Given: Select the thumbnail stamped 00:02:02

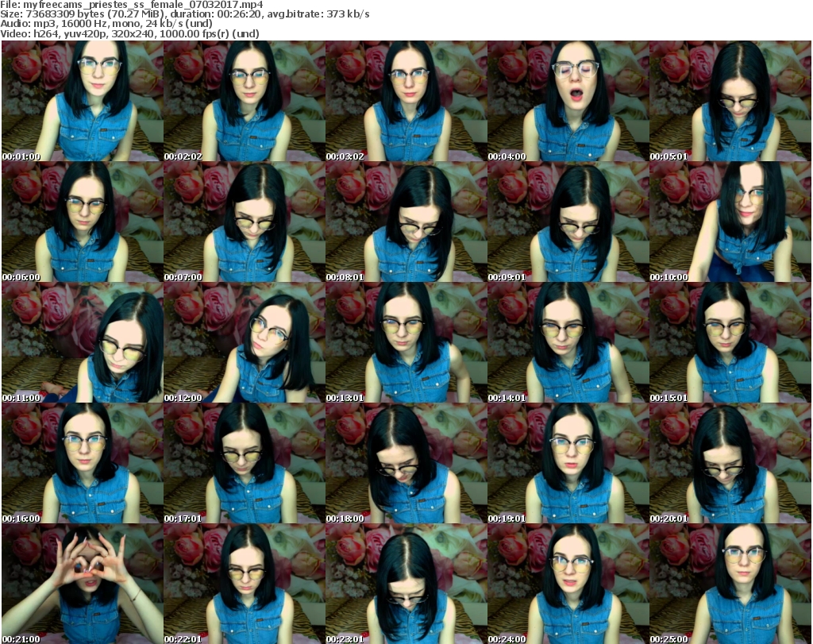Looking at the screenshot, I should (245, 101).
